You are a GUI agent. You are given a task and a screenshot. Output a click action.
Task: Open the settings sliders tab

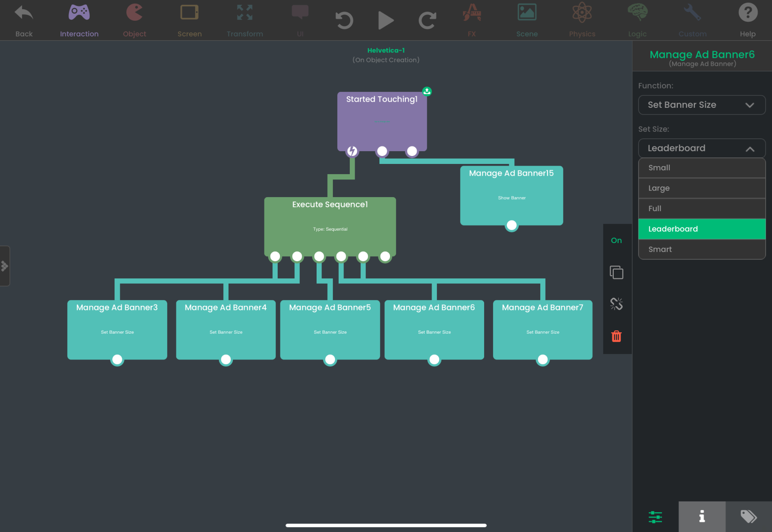[655, 517]
